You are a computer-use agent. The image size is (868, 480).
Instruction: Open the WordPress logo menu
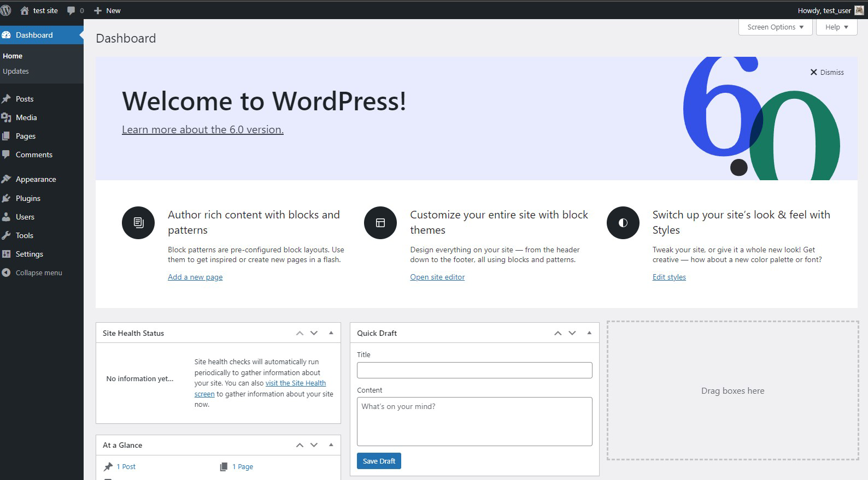point(5,10)
